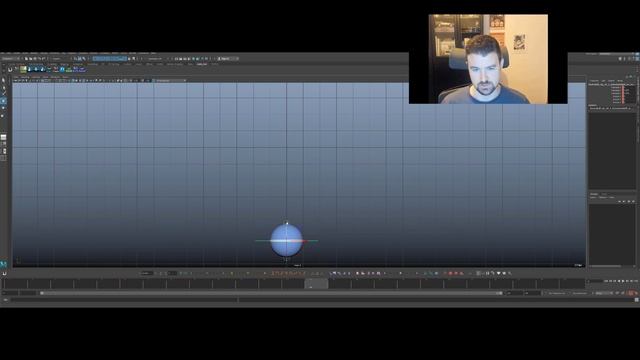640x360 pixels.
Task: Select the blue sphere in the viewport
Action: click(x=287, y=240)
